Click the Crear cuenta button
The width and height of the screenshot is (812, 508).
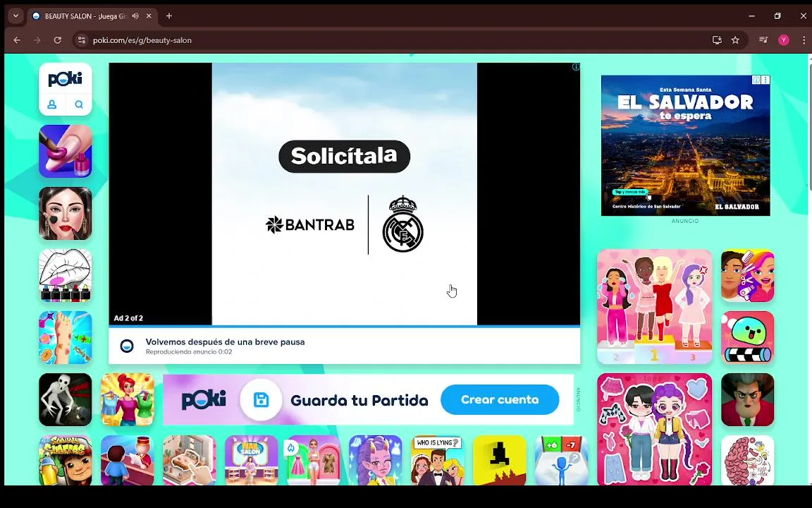tap(500, 399)
